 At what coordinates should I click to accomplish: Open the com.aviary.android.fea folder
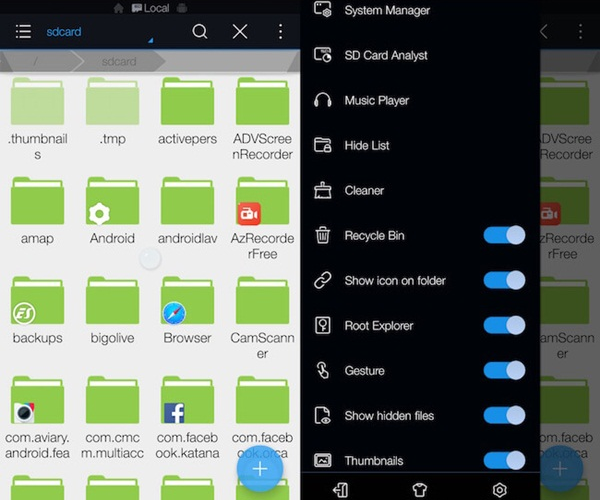click(38, 418)
